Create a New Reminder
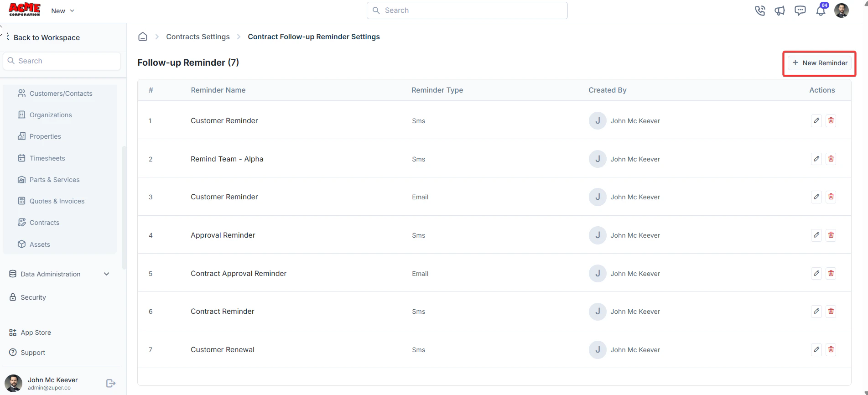Image resolution: width=868 pixels, height=395 pixels. 820,63
